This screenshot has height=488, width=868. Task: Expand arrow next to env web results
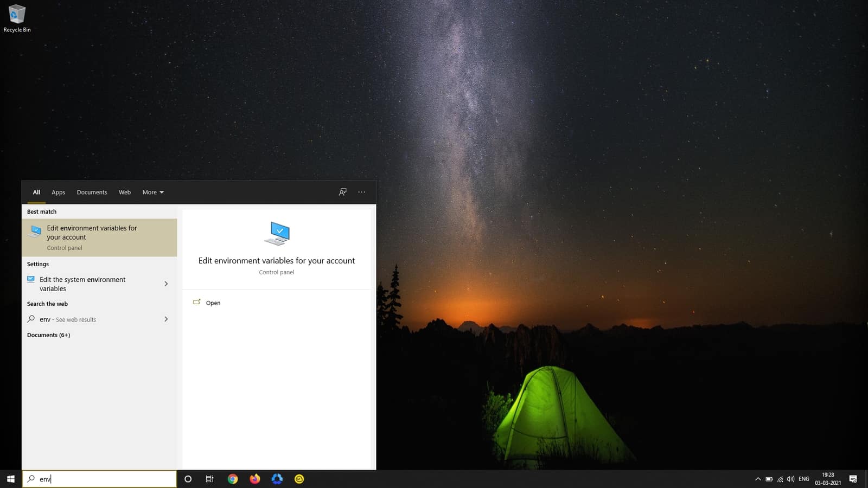[x=166, y=319]
